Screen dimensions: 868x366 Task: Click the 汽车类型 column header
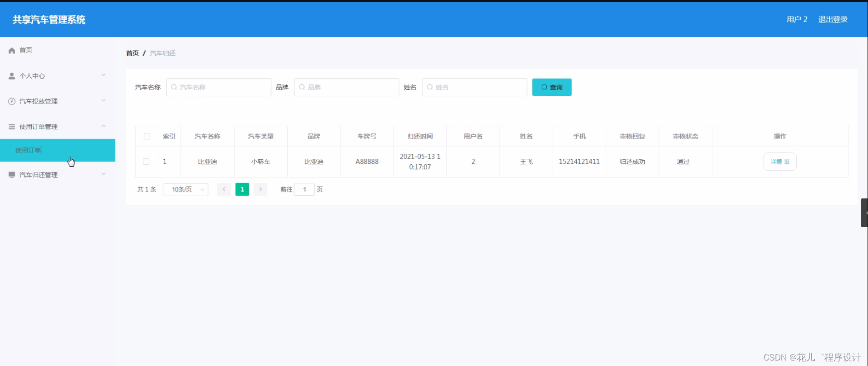click(x=261, y=136)
